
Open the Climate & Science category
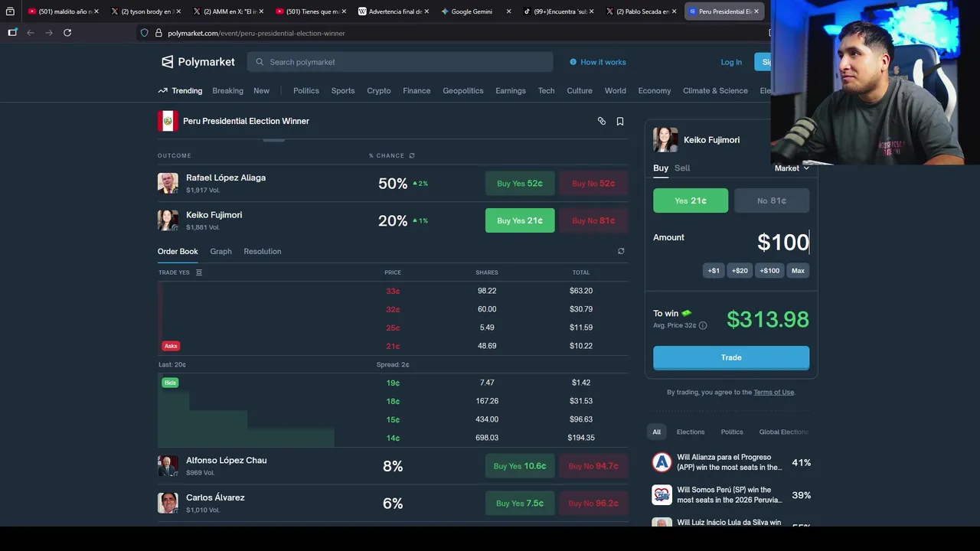(715, 90)
